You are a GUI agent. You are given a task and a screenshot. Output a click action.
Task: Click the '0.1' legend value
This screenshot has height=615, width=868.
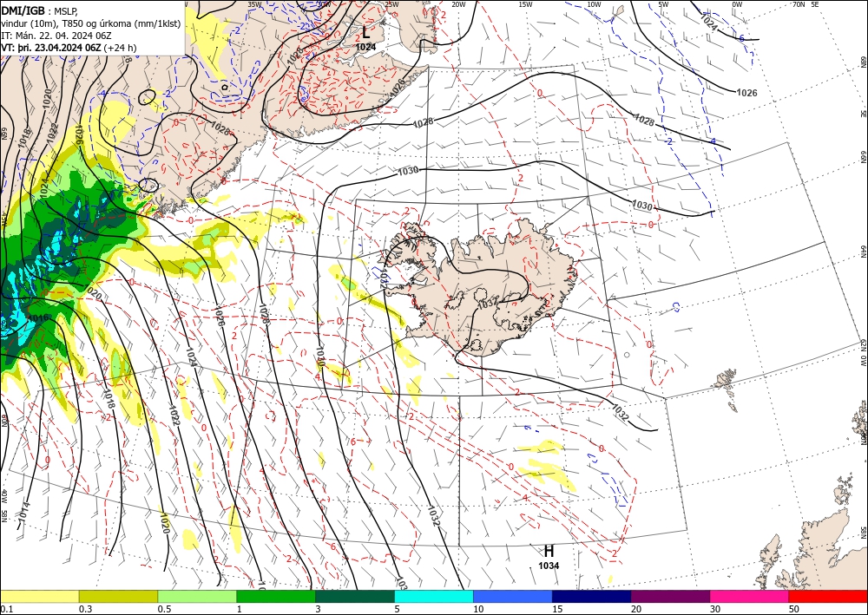(5, 609)
